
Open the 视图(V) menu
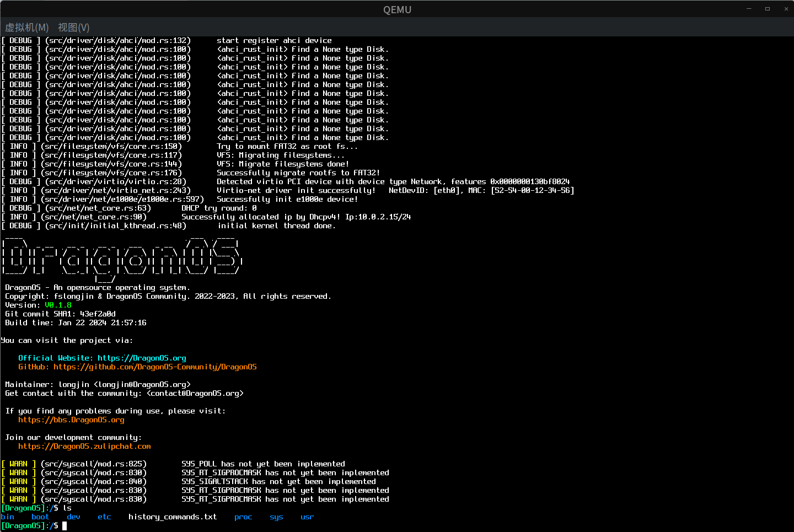(73, 28)
